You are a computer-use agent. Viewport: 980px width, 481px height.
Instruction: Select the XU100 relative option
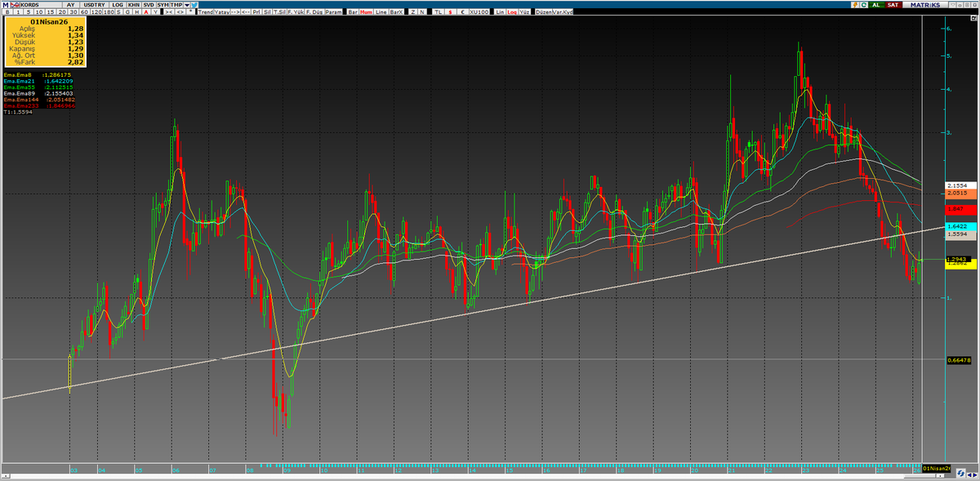(x=479, y=12)
